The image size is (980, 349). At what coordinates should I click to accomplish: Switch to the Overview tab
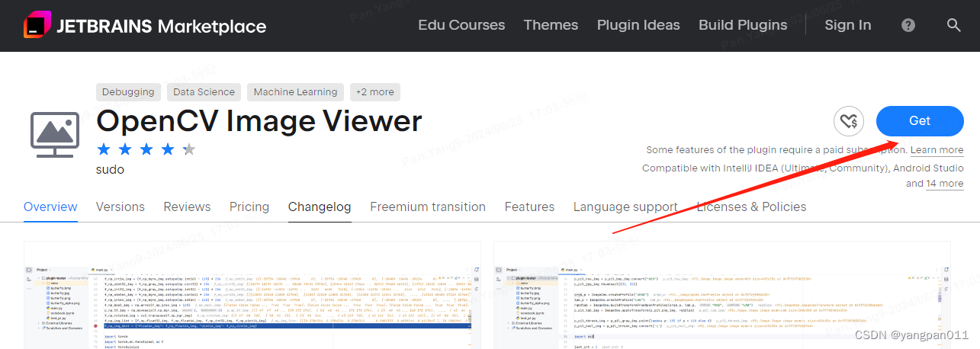(50, 207)
